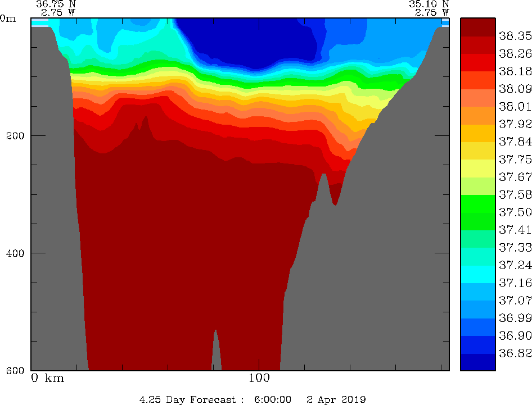The height and width of the screenshot is (405, 532).
Task: Click the 36.82 colorbar label
Action: tap(515, 353)
